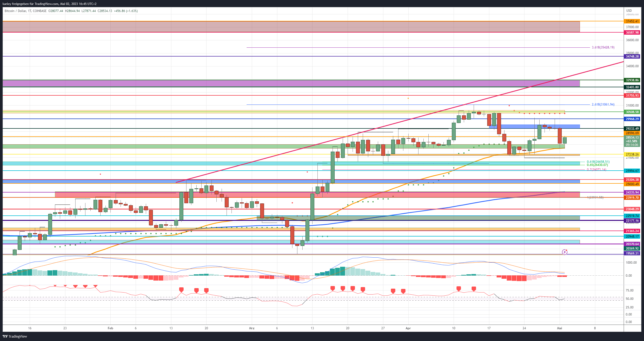Select the yellow 27238.26 price label
The image size is (644, 341).
click(632, 154)
